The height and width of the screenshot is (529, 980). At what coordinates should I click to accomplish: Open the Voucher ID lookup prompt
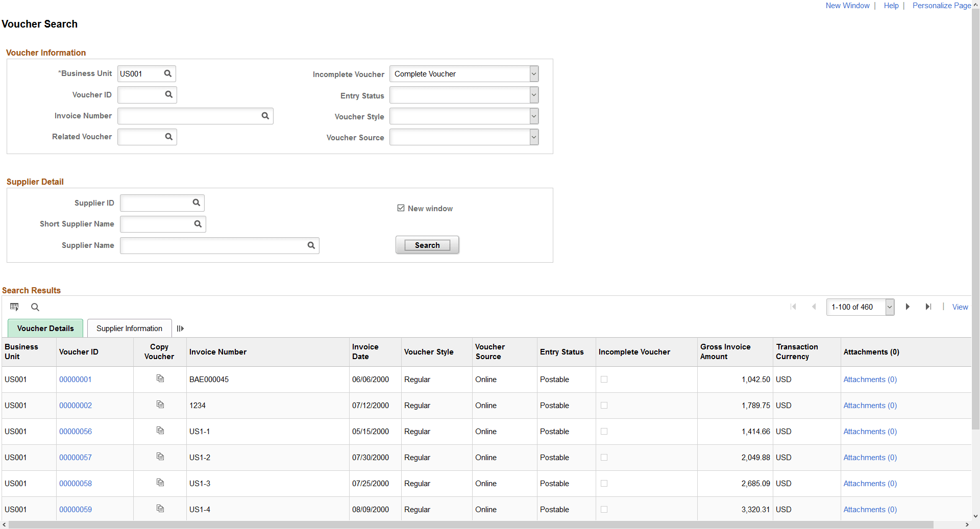pyautogui.click(x=168, y=94)
